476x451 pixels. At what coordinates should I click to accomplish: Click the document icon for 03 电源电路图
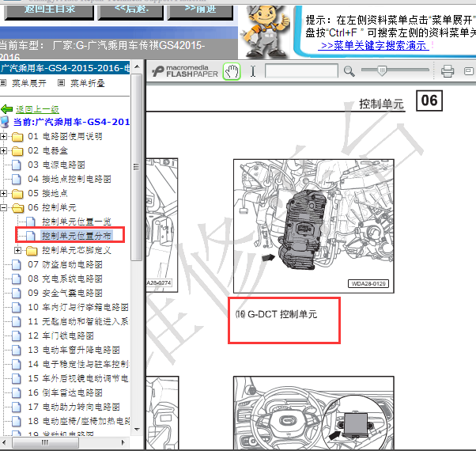[x=17, y=165]
